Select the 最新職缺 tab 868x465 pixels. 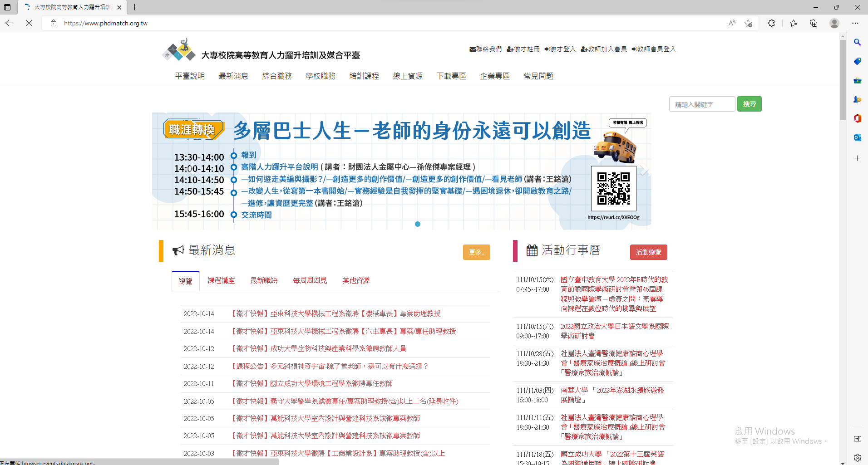click(264, 280)
